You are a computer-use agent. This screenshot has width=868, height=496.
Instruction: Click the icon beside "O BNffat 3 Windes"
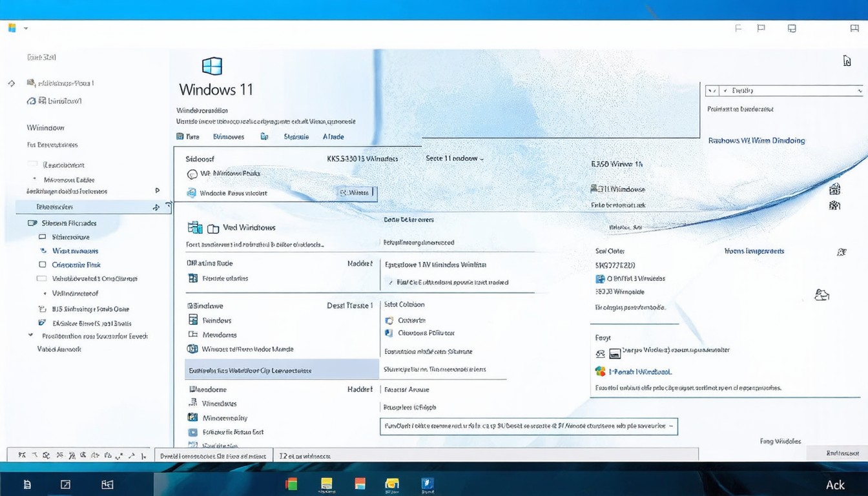coord(601,279)
